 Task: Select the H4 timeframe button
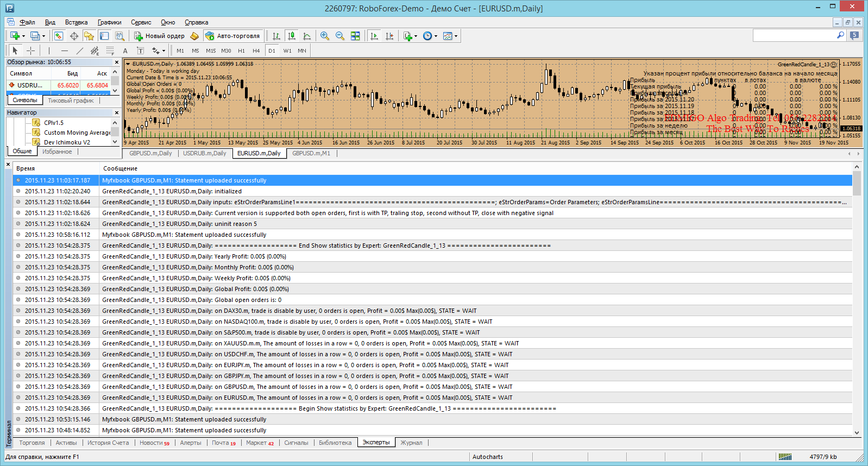256,51
